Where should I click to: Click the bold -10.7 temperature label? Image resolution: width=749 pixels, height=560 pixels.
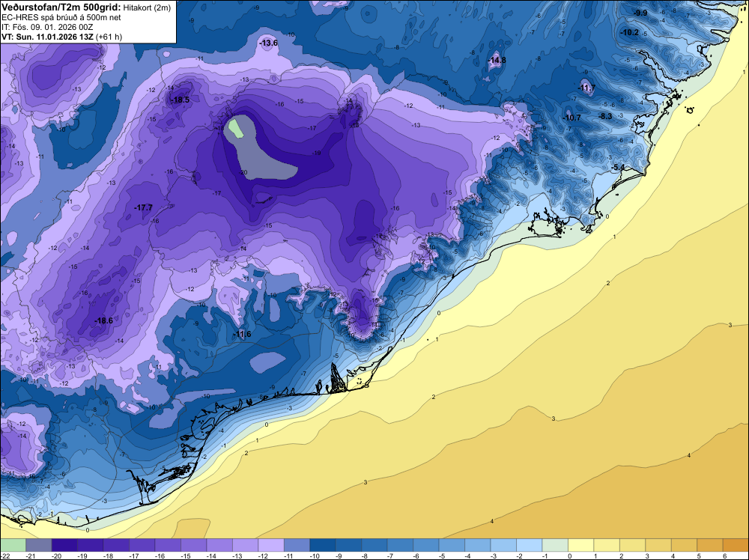click(x=571, y=118)
